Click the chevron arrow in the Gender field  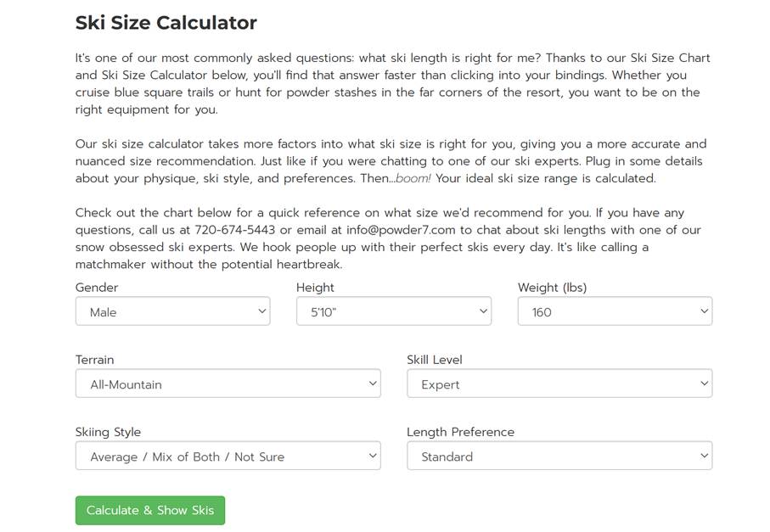(x=262, y=311)
